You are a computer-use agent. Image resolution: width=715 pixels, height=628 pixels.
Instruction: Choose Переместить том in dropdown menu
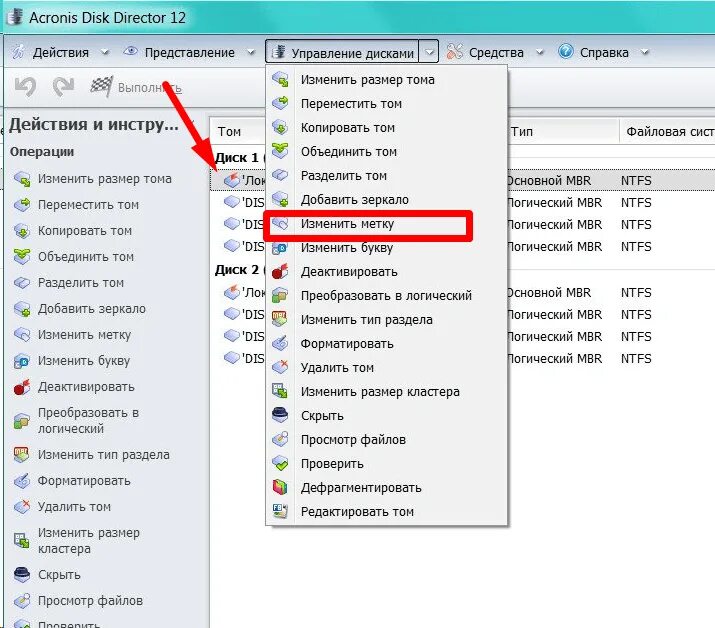pyautogui.click(x=386, y=104)
